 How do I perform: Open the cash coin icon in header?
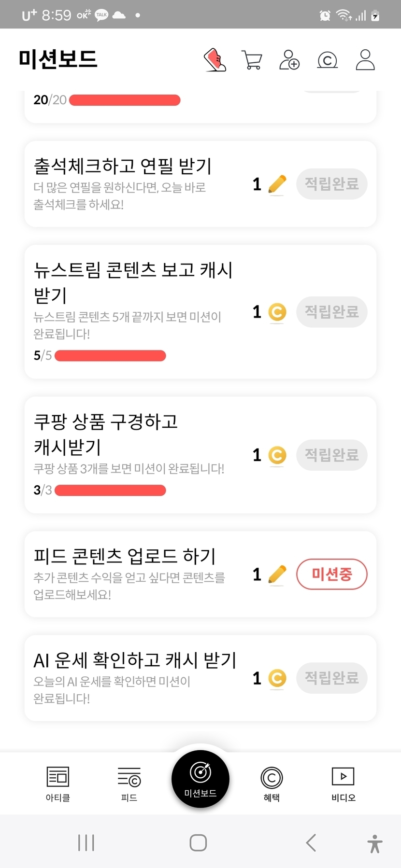tap(327, 60)
